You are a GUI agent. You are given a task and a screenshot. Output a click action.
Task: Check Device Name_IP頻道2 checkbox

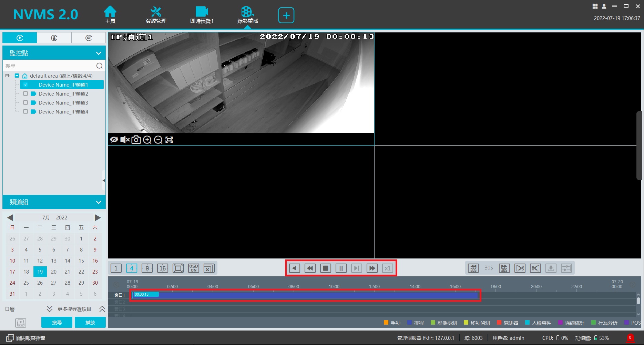click(x=25, y=93)
